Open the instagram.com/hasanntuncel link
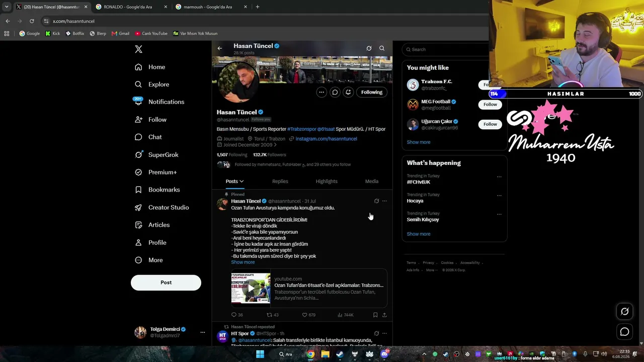Viewport: 644px width, 362px height. [x=326, y=139]
